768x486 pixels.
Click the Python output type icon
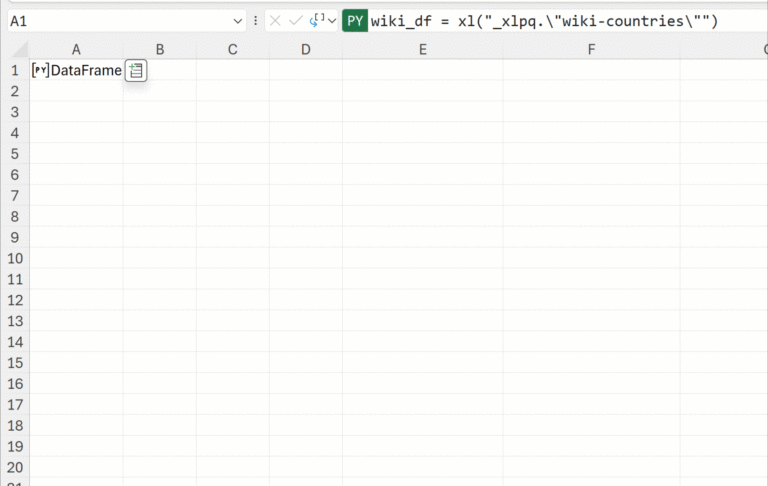[x=317, y=21]
